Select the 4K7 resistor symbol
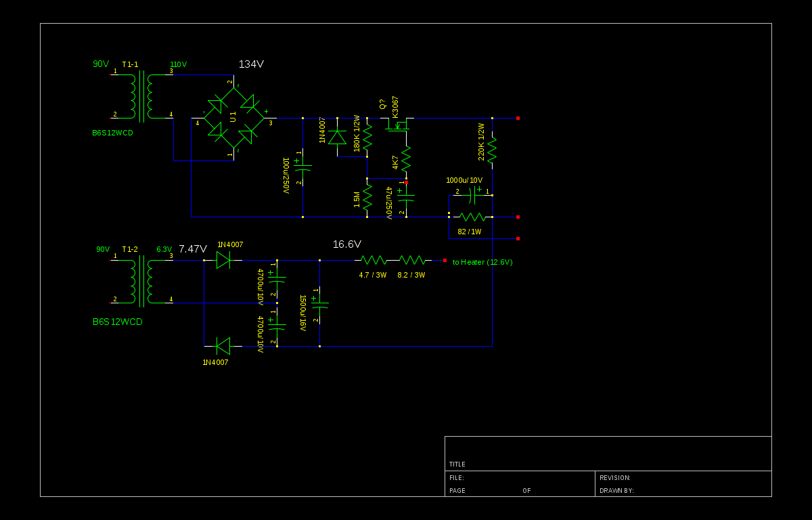The width and height of the screenshot is (812, 520). 406,160
